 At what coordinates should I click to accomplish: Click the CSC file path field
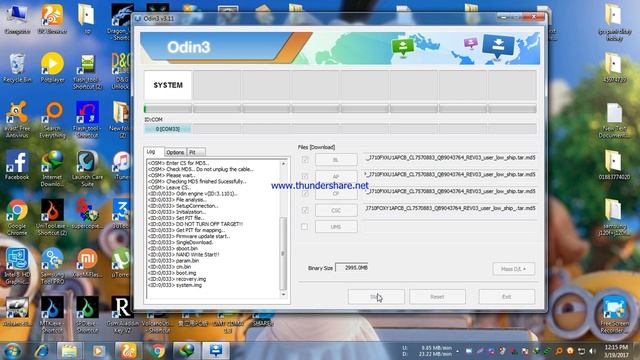pos(450,208)
